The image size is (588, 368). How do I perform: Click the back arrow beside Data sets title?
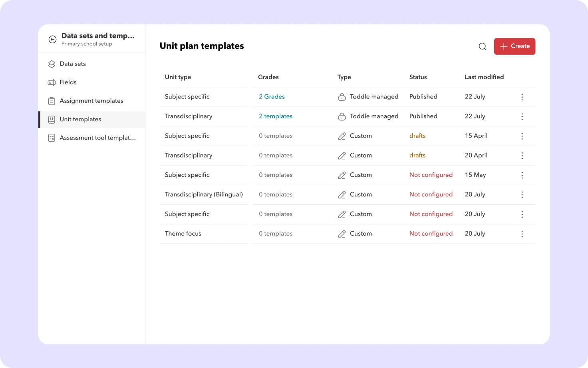(52, 39)
